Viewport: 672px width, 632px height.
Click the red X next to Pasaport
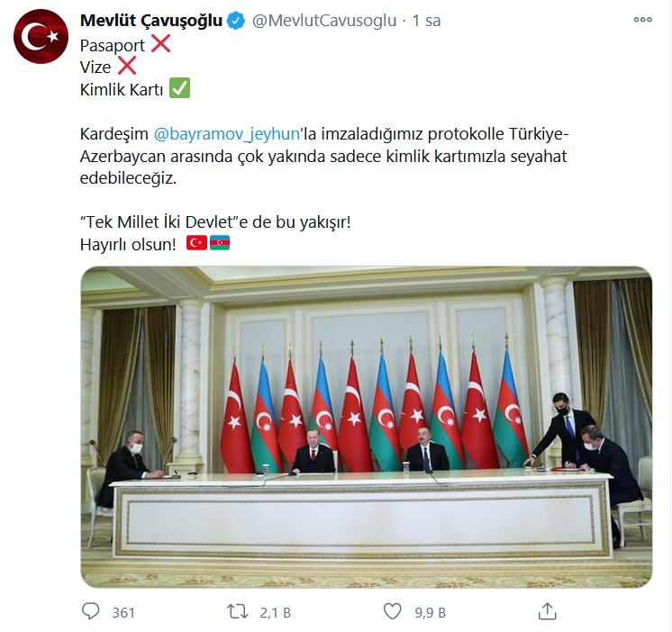click(160, 44)
